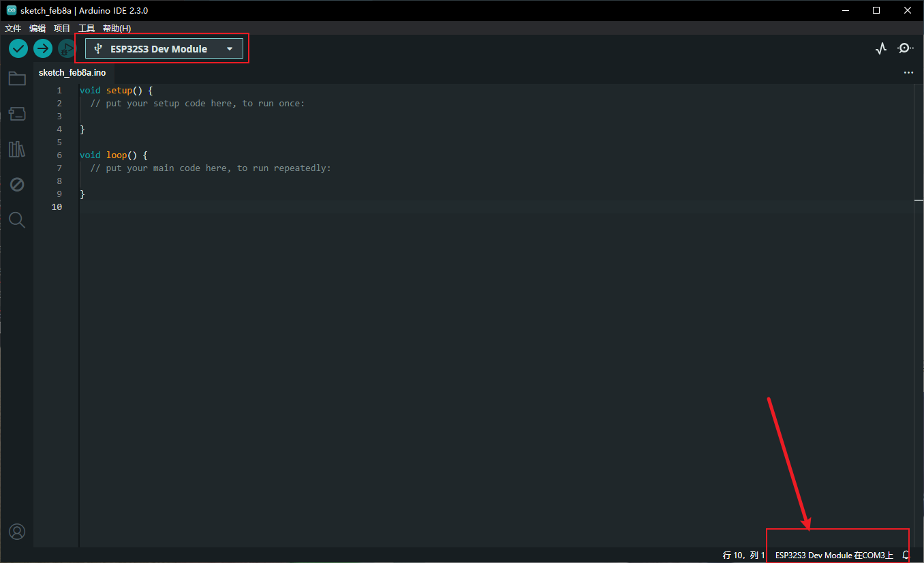Screen dimensions: 924x563
Task: Close the Arduino IDE window
Action: coord(908,10)
